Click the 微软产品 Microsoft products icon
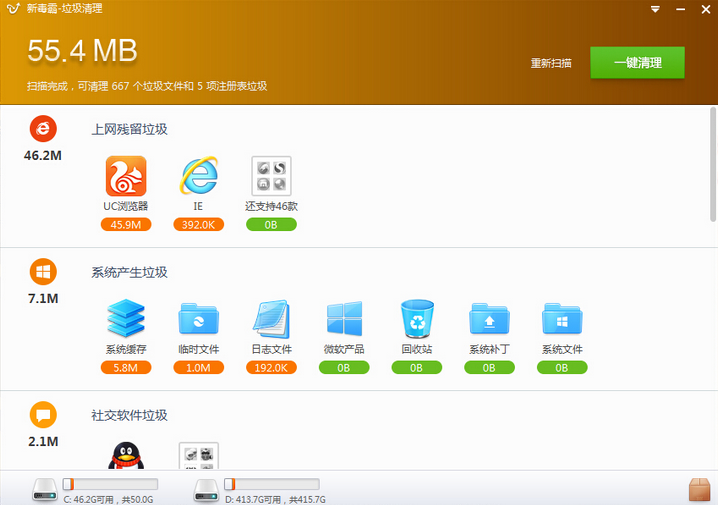 (x=344, y=320)
